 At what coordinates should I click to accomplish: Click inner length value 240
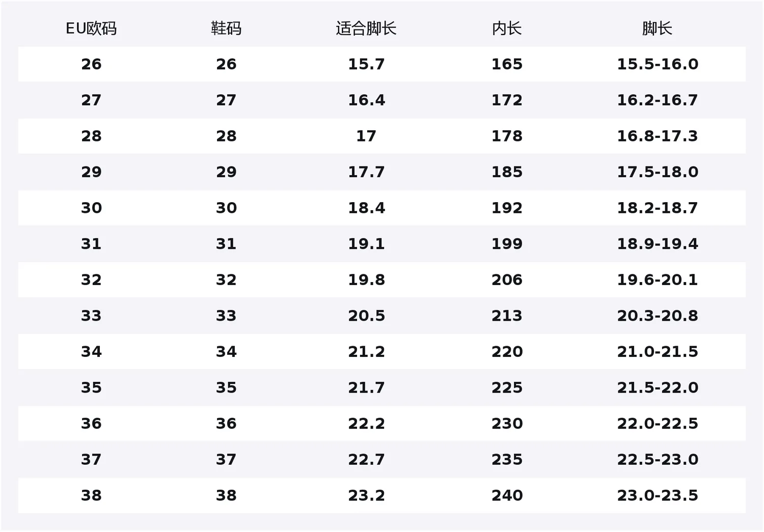[507, 495]
